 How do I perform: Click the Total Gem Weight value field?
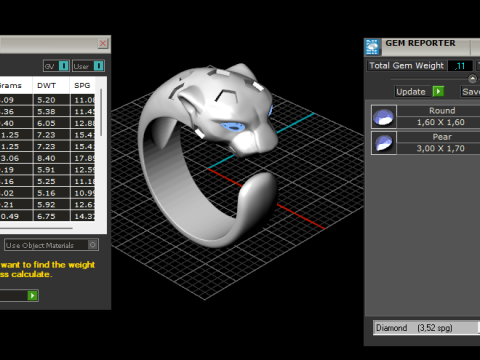[460, 66]
